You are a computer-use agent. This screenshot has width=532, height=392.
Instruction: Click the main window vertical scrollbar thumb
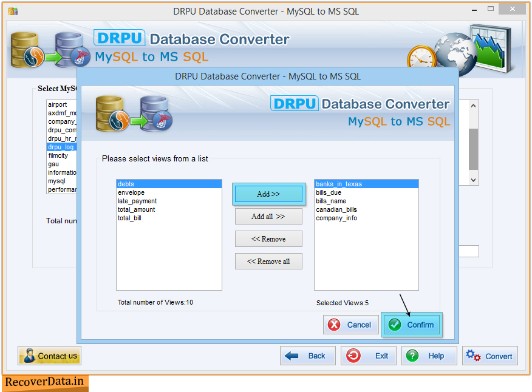point(473,149)
